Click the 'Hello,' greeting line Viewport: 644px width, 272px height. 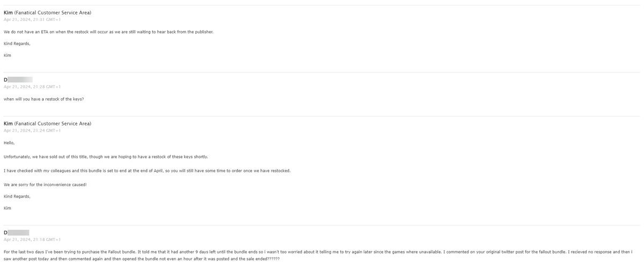(9, 143)
